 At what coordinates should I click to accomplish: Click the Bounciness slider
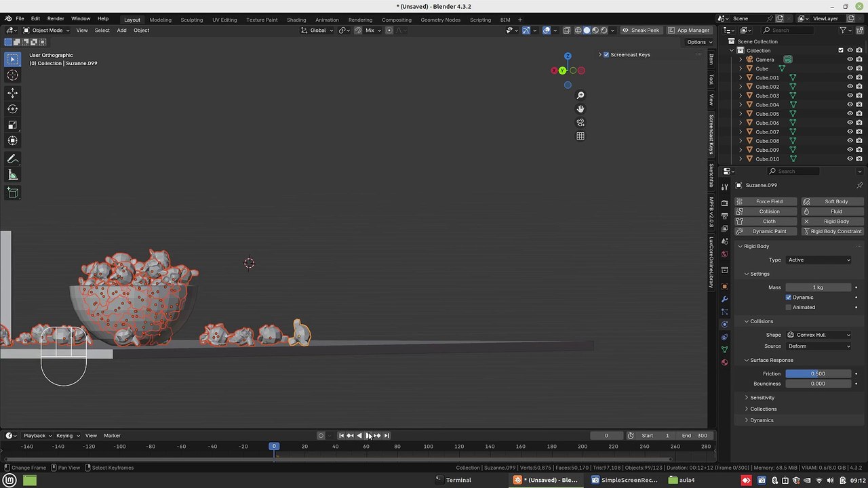tap(818, 384)
